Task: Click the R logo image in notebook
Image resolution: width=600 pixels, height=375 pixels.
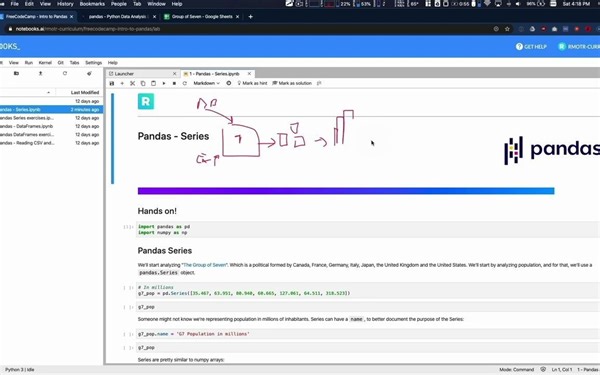Action: (146, 101)
